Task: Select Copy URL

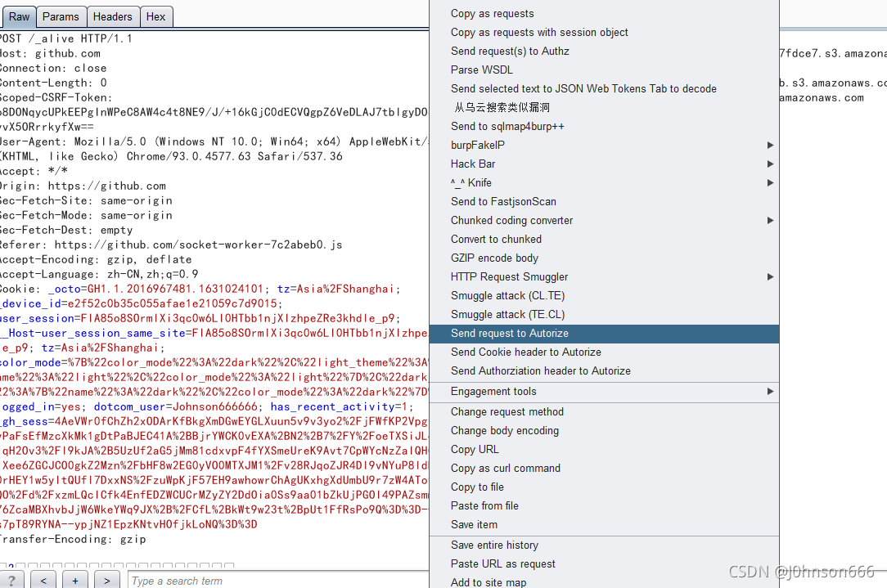Action: click(x=604, y=450)
